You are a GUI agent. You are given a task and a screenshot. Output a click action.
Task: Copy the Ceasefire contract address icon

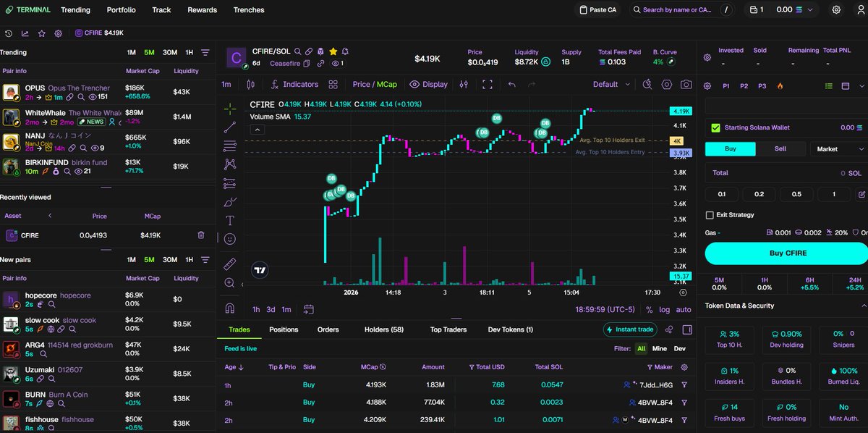pyautogui.click(x=307, y=64)
